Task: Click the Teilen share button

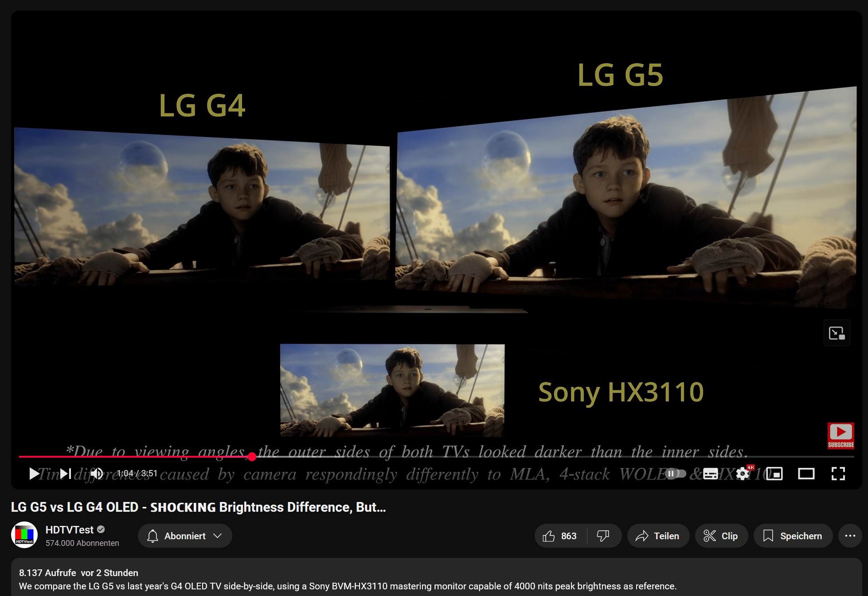Action: (658, 536)
